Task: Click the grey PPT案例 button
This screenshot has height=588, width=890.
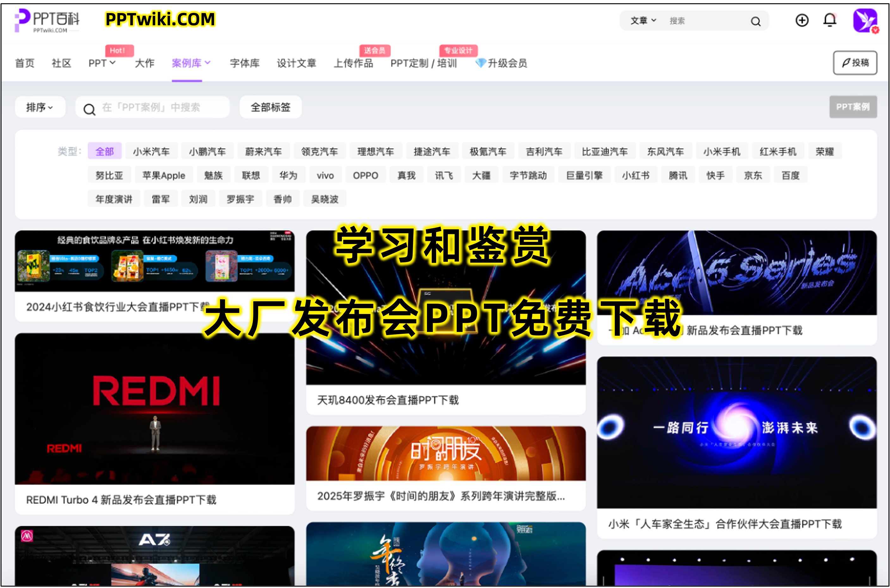Action: tap(853, 107)
